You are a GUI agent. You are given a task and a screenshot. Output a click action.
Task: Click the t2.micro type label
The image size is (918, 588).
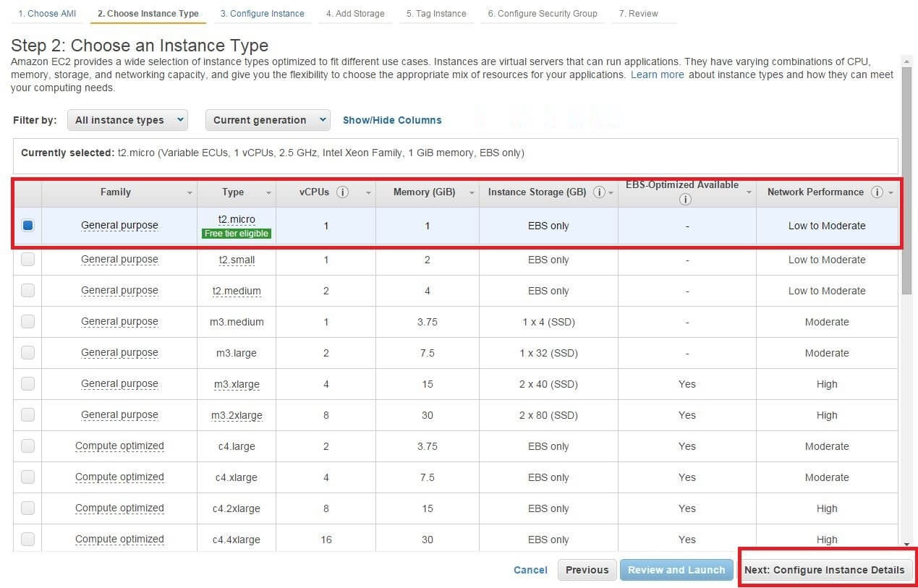point(237,219)
